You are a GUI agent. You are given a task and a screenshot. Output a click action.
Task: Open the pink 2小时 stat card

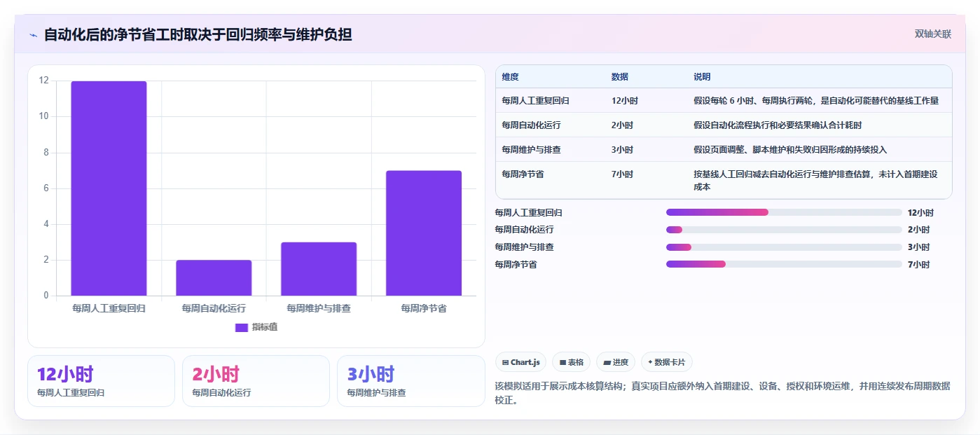(x=256, y=381)
